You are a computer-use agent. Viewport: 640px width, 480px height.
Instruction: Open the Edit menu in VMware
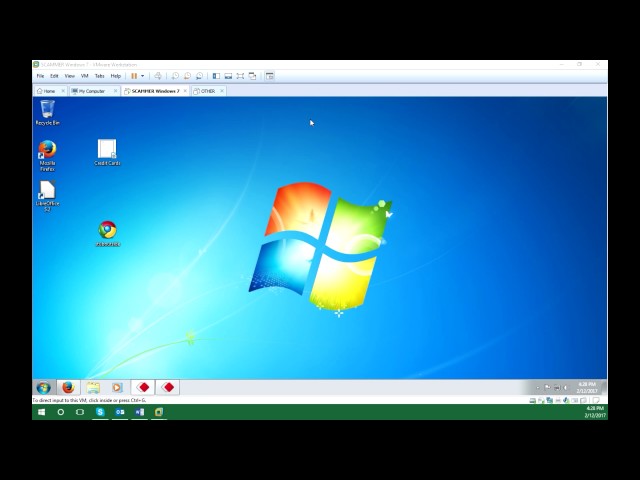(x=54, y=76)
